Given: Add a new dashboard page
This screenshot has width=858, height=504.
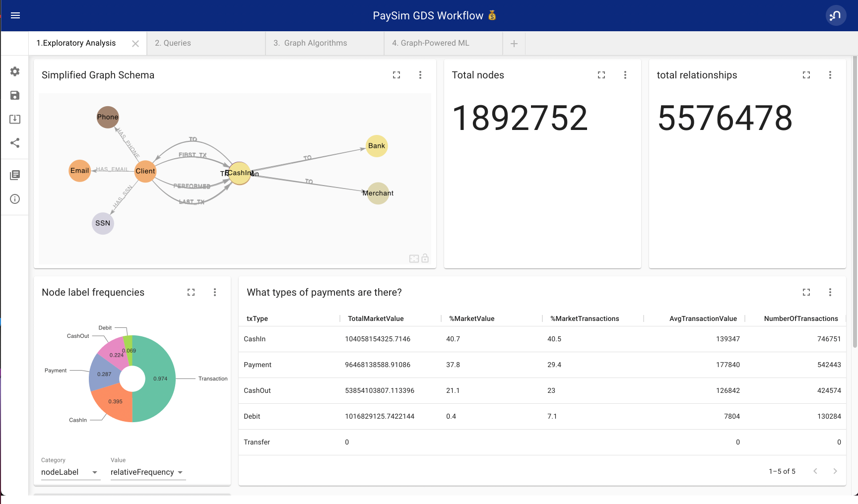Looking at the screenshot, I should [514, 44].
